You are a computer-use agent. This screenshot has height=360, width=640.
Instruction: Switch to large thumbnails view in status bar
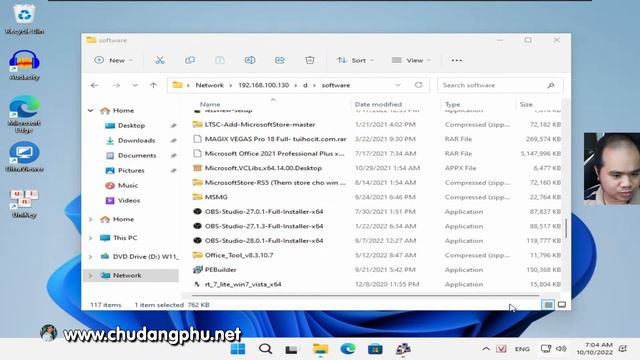tap(562, 304)
